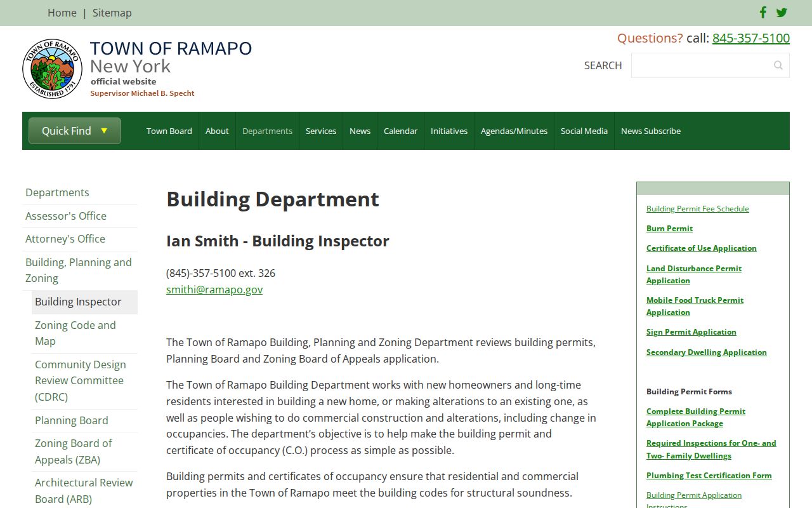Screen dimensions: 812x508
Task: Email smithi@ramapo.gov link
Action: (x=214, y=290)
